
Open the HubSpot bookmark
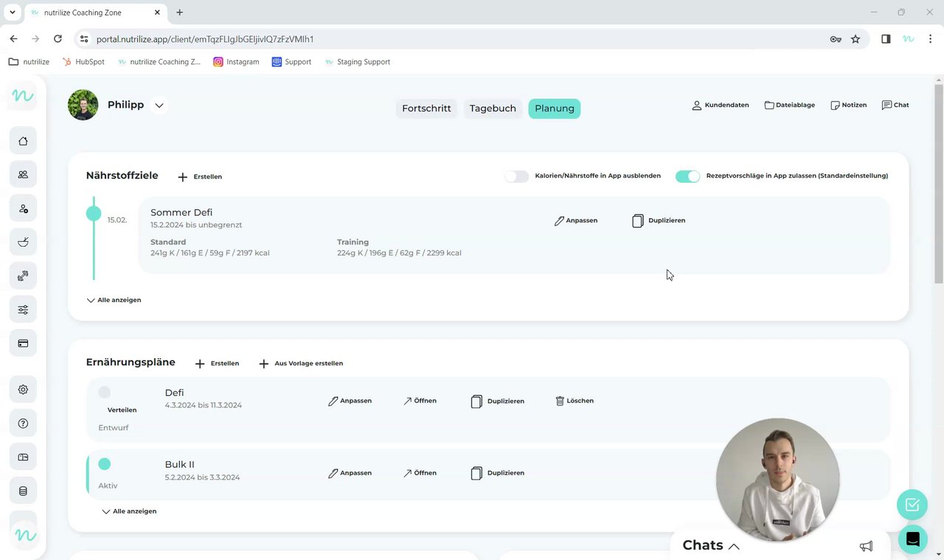coord(83,62)
